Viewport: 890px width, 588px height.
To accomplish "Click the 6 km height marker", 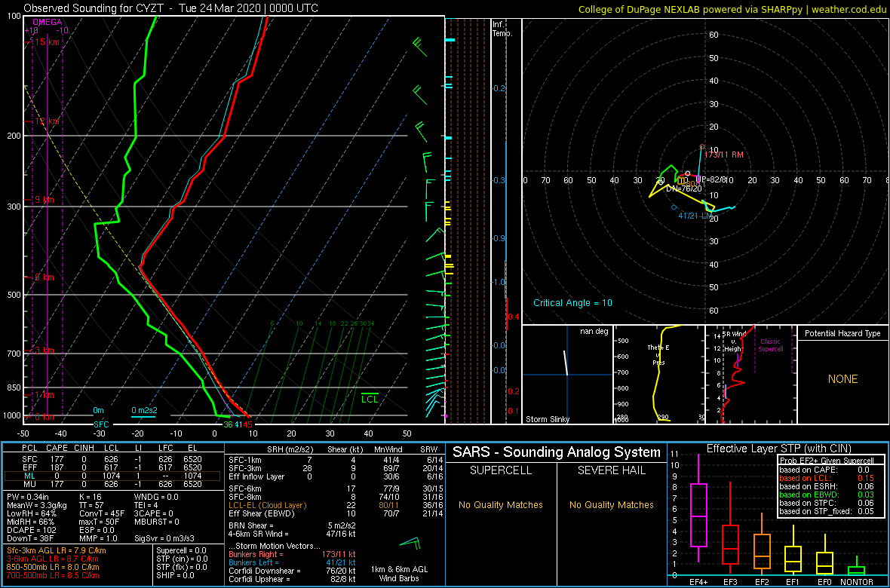I will (43, 277).
